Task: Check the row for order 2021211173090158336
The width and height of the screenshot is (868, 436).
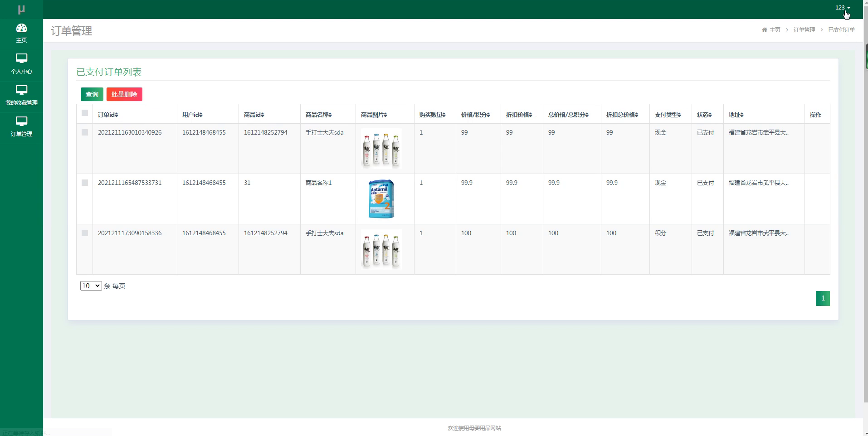Action: tap(85, 233)
